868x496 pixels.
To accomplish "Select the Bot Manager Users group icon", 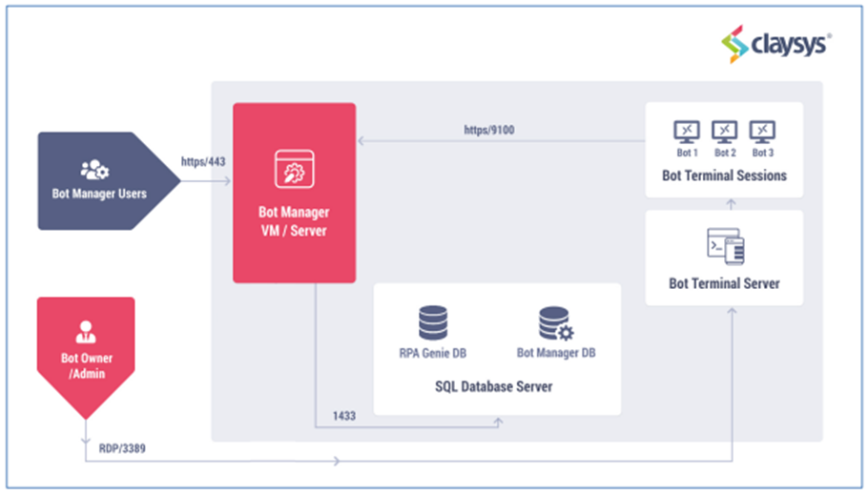I will tap(94, 170).
